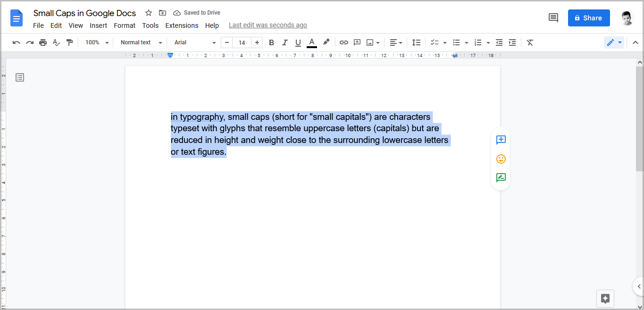Insert a comment using the toolbar icon

[357, 42]
